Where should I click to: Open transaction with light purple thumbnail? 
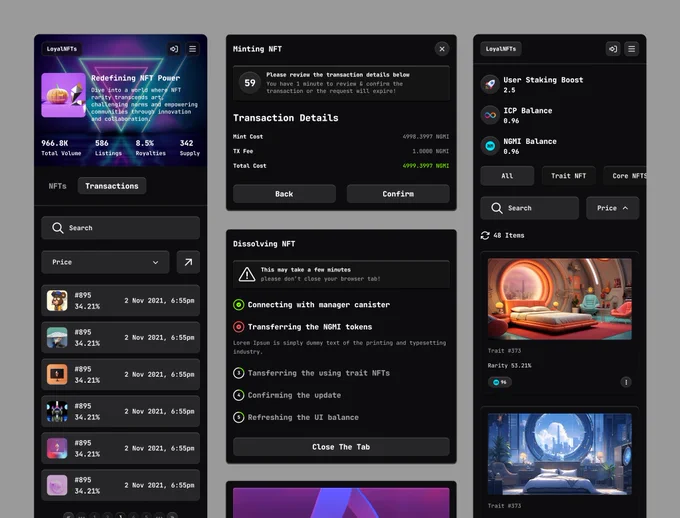[x=121, y=485]
